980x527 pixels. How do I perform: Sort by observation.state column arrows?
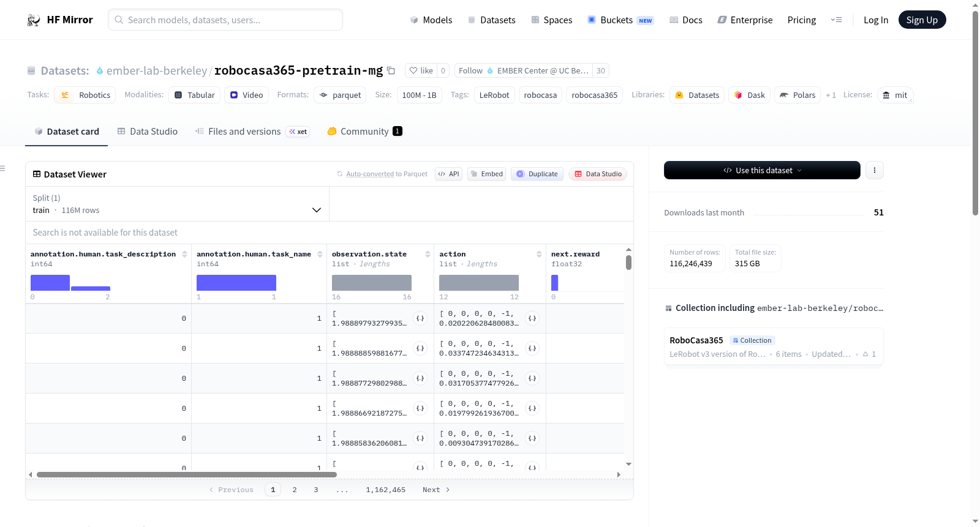pyautogui.click(x=428, y=254)
